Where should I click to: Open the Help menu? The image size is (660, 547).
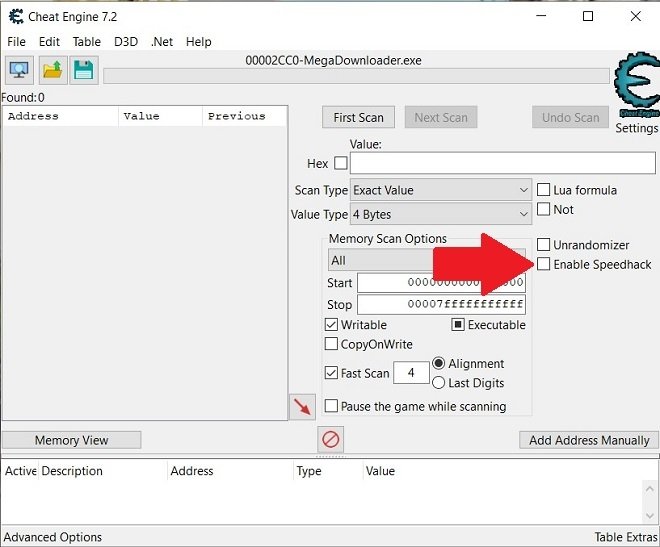click(199, 42)
